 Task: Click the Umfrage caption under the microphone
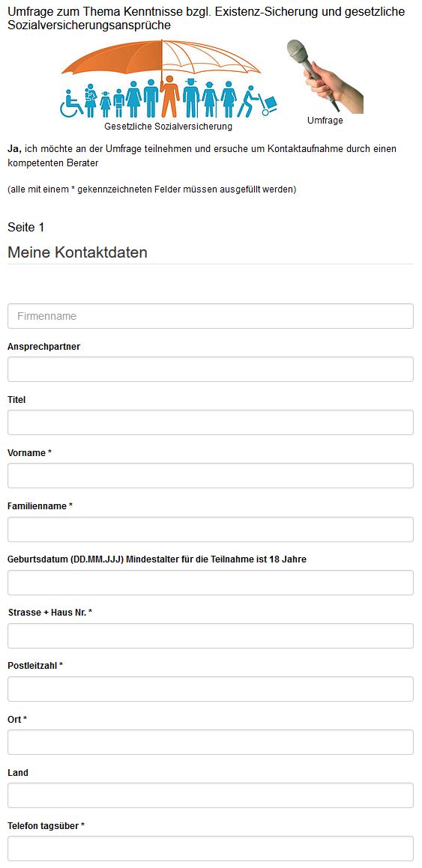click(325, 120)
